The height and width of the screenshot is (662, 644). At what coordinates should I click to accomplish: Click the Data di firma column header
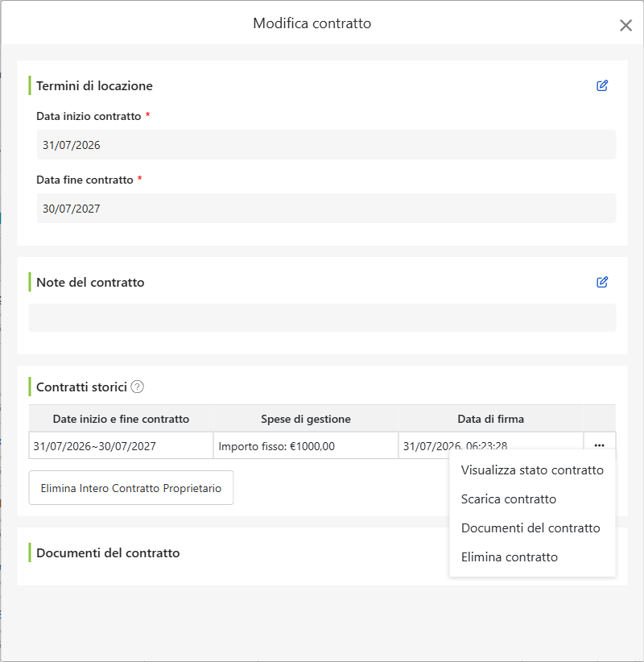tap(491, 419)
